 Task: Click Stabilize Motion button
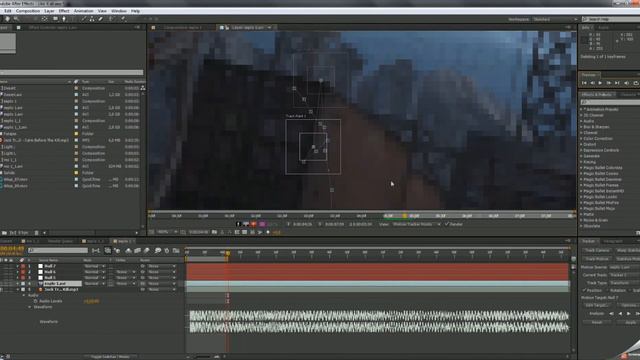point(628,259)
